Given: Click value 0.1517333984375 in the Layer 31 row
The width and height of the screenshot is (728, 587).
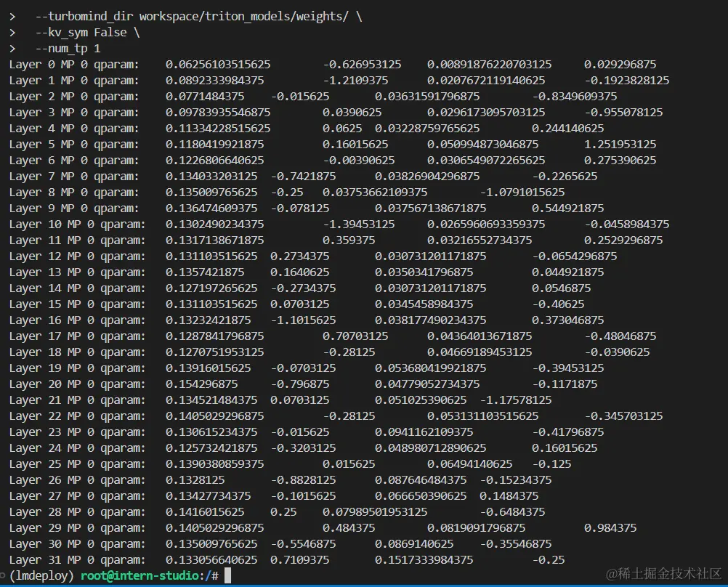Looking at the screenshot, I should pyautogui.click(x=424, y=559).
